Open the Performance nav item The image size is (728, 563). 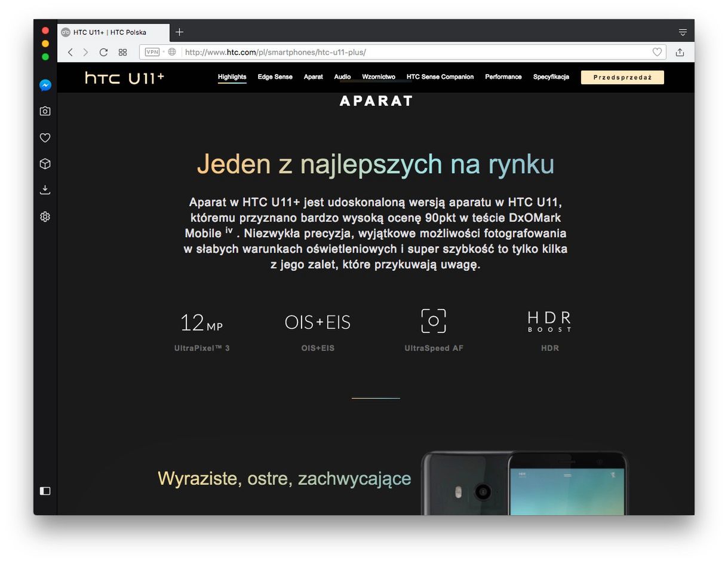point(503,77)
